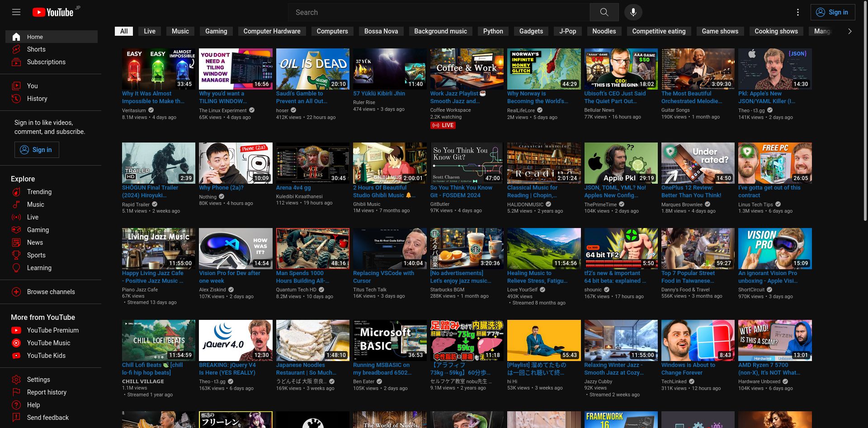
Task: Open Live under Explore
Action: tap(52, 217)
